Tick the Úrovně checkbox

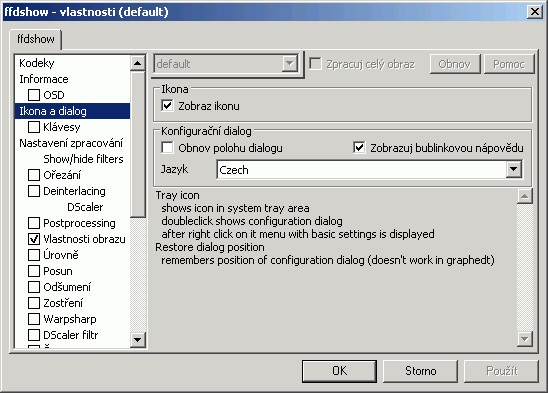[34, 255]
